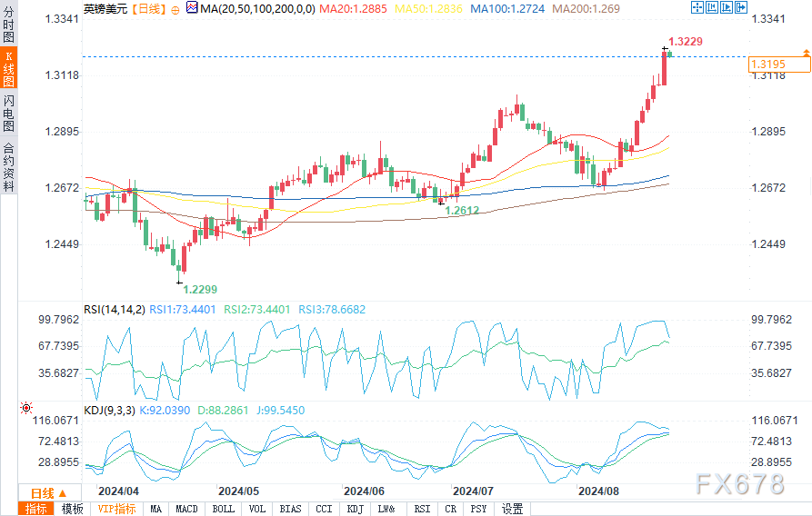The height and width of the screenshot is (516, 812).
Task: Click the MA50:1.2836 value label
Action: pos(429,9)
